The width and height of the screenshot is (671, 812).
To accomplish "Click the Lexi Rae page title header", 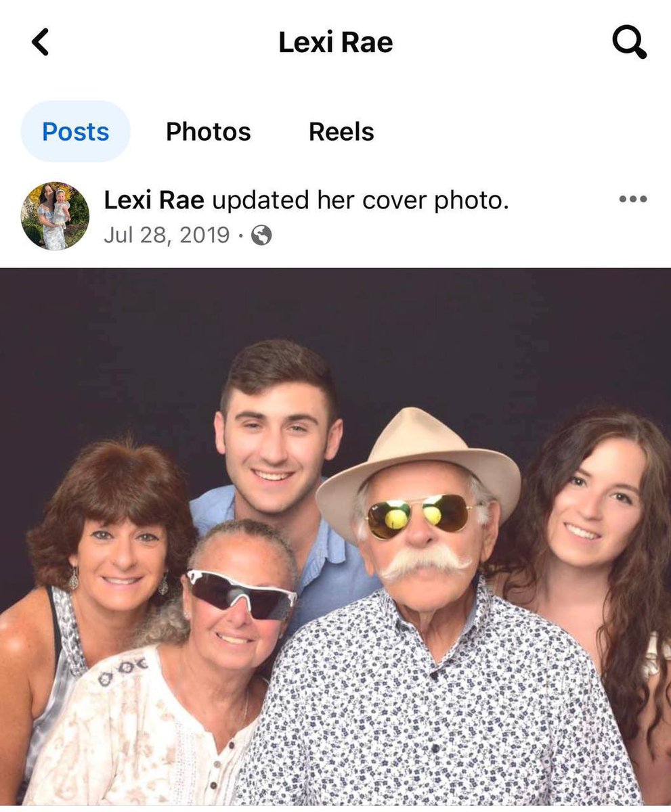I will click(336, 43).
